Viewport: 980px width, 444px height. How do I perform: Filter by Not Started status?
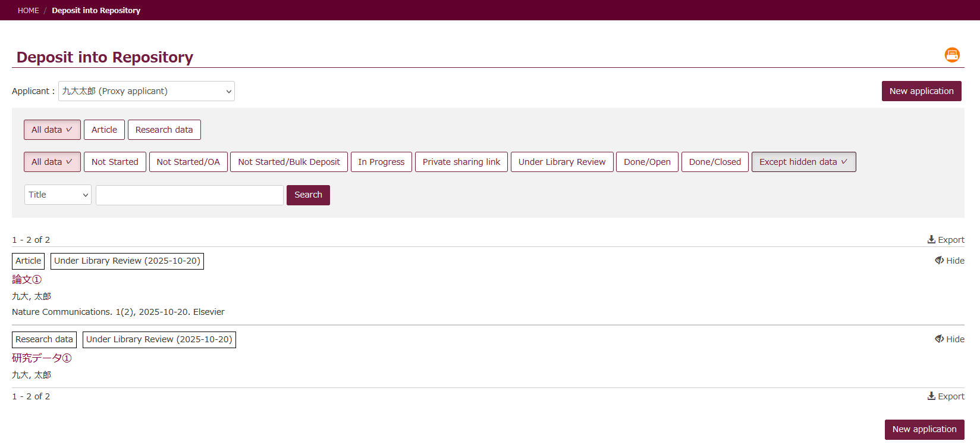click(115, 162)
